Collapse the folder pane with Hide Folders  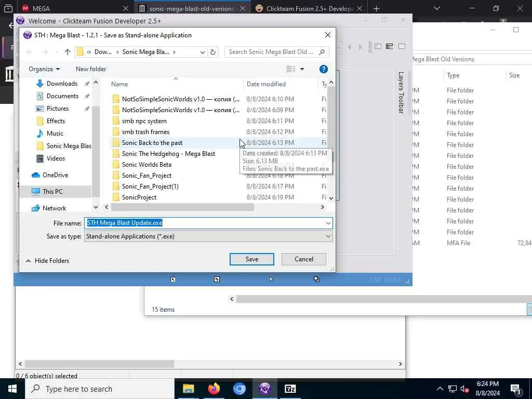point(47,261)
